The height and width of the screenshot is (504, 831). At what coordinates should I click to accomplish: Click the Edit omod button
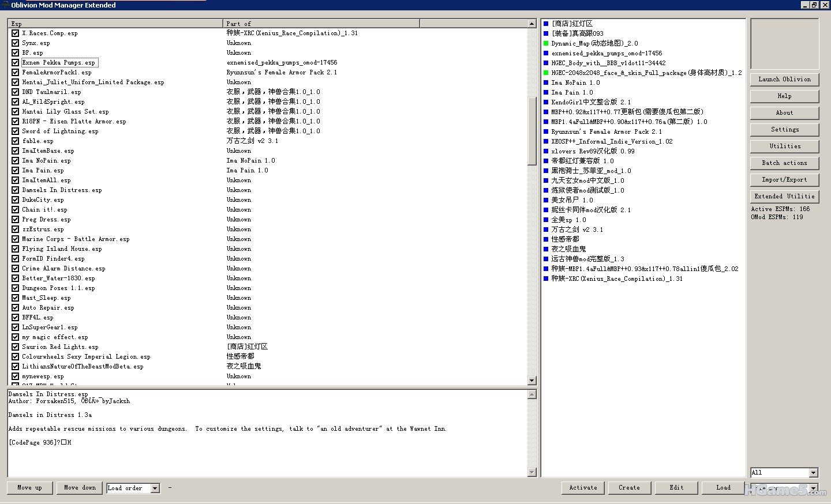coord(676,488)
